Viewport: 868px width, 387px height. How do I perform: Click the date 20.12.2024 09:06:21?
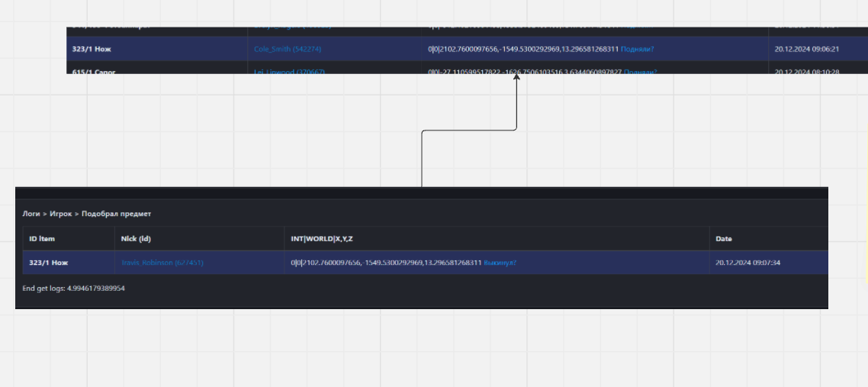tap(806, 49)
